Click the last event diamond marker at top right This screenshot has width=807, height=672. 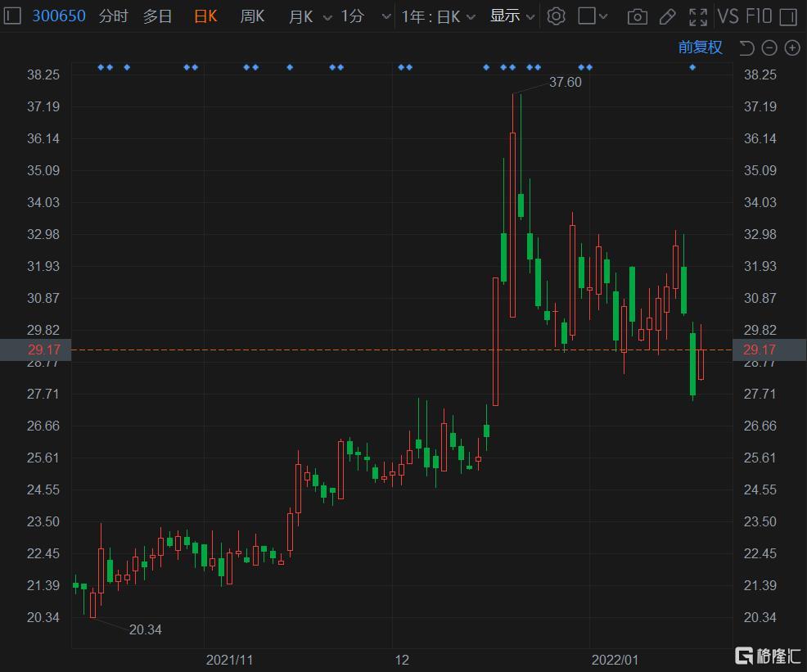pyautogui.click(x=692, y=67)
